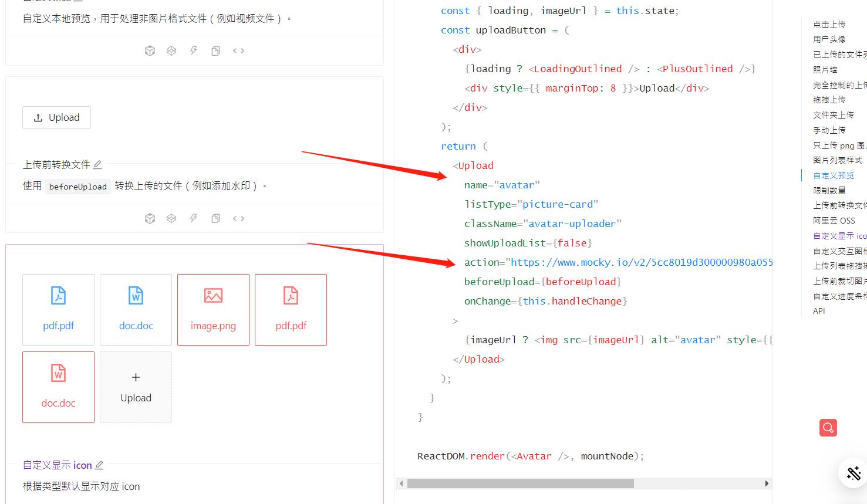Screen dimensions: 867x504
Task: Click the image.png file name link
Action: [213, 326]
